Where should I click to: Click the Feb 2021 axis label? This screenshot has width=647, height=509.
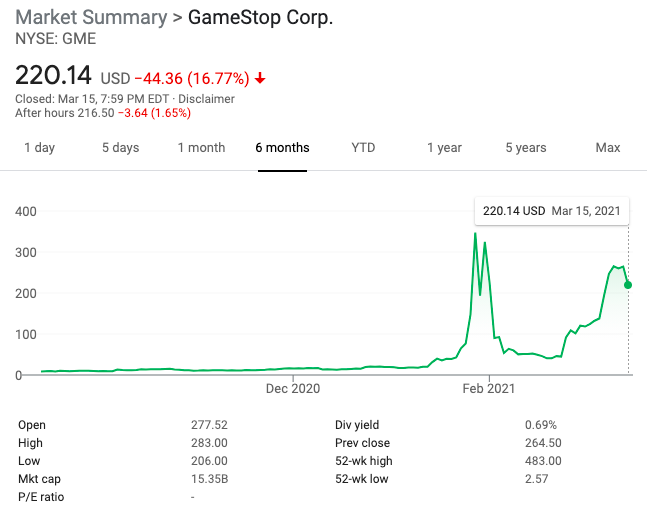point(489,389)
